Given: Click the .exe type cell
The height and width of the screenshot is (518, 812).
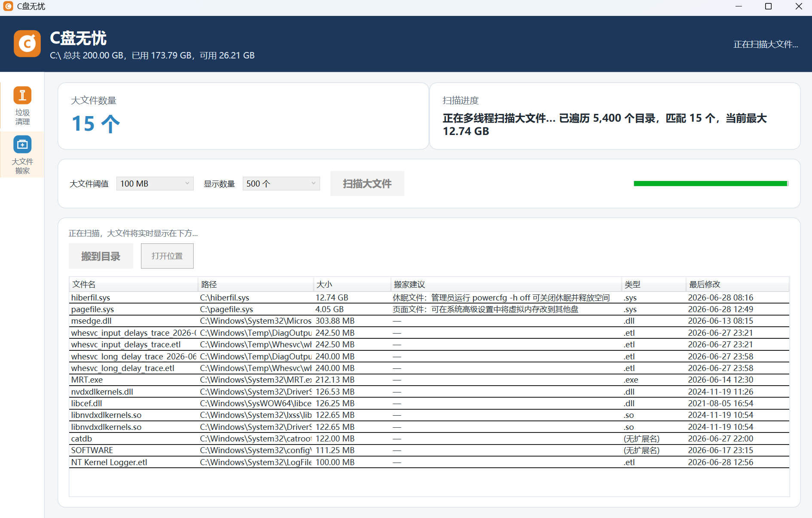Looking at the screenshot, I should point(631,380).
